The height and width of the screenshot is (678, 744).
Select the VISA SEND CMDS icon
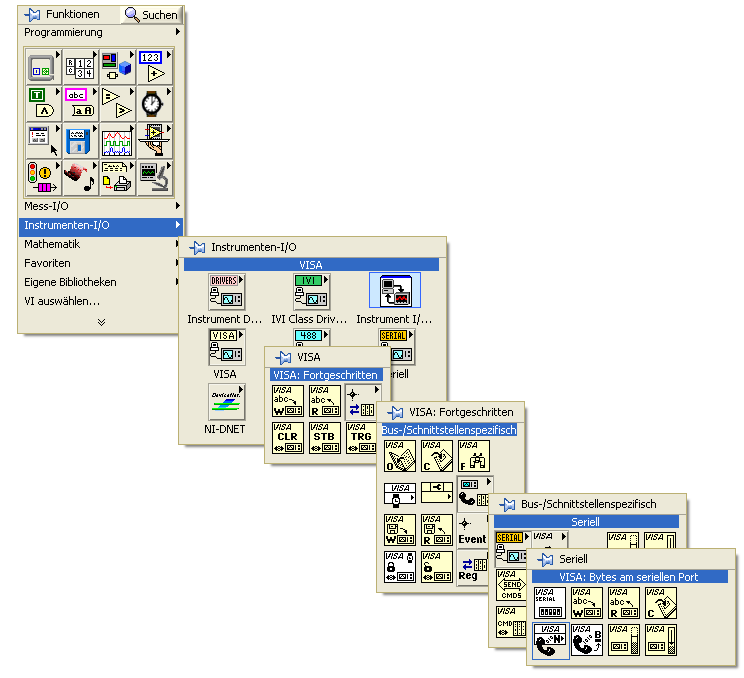[x=512, y=585]
